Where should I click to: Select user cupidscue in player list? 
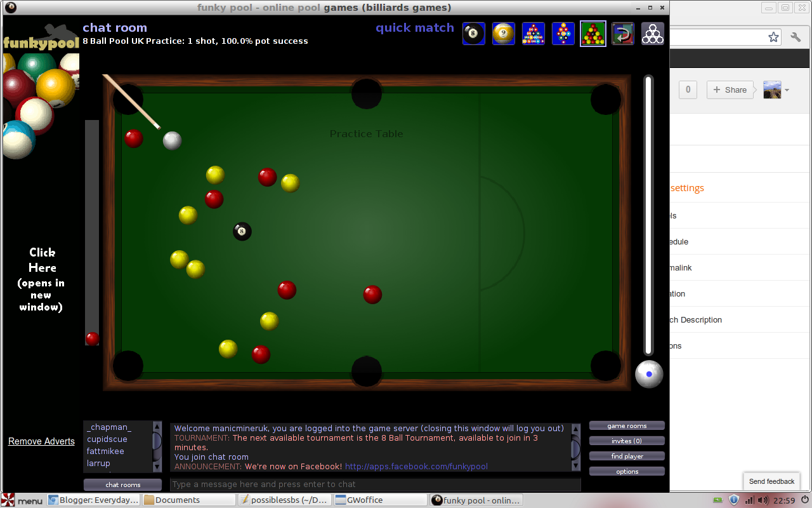[x=107, y=439]
